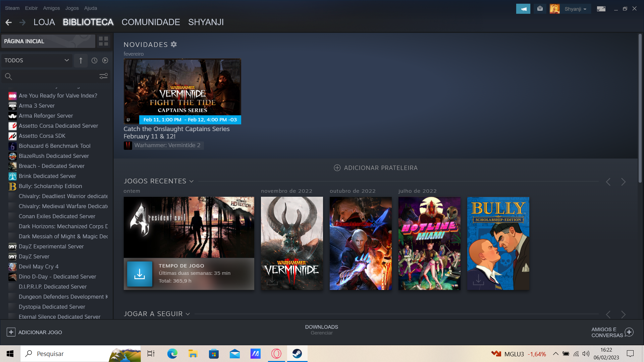
Task: Click the settings gear next to NOVIDADES
Action: 174,44
